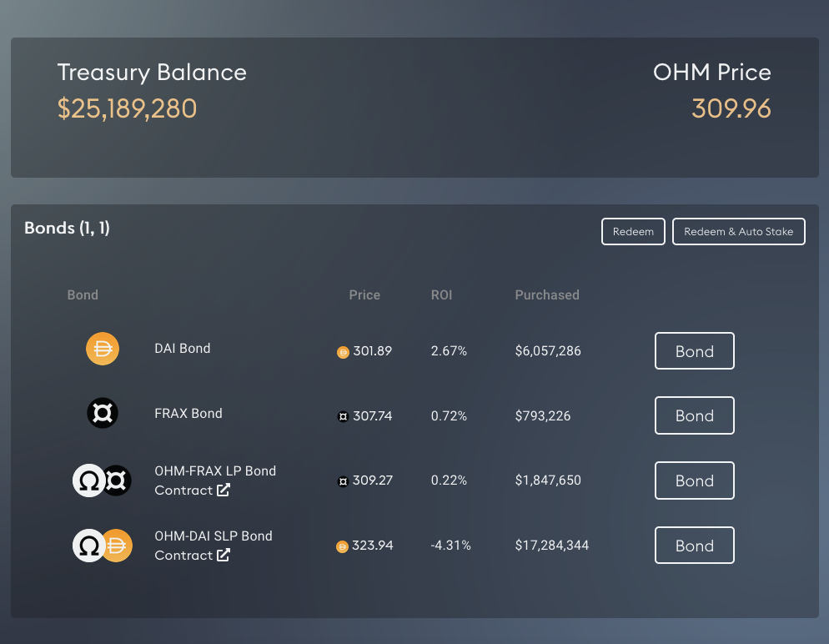Click Redeem & Auto Stake
This screenshot has height=644, width=829.
tap(738, 231)
